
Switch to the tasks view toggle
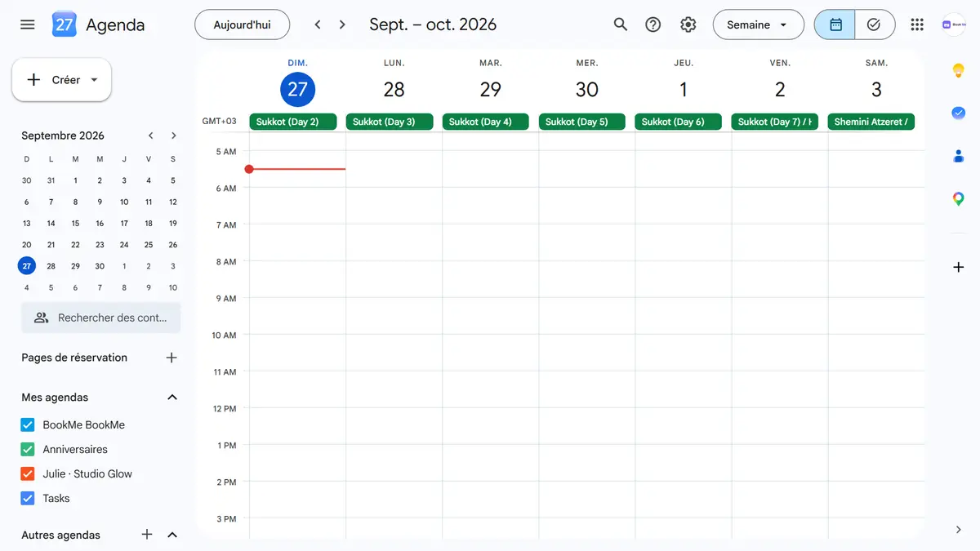(875, 24)
